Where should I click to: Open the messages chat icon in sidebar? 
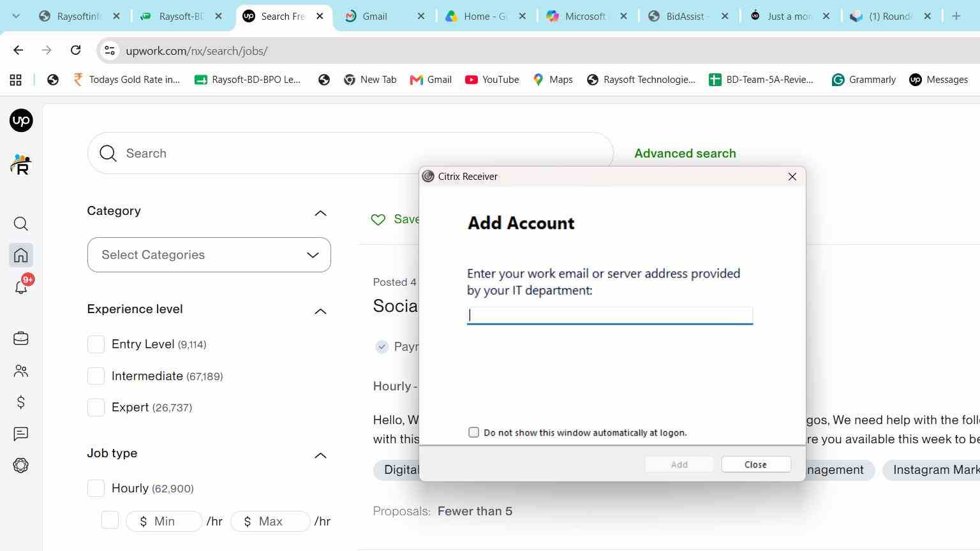[21, 434]
